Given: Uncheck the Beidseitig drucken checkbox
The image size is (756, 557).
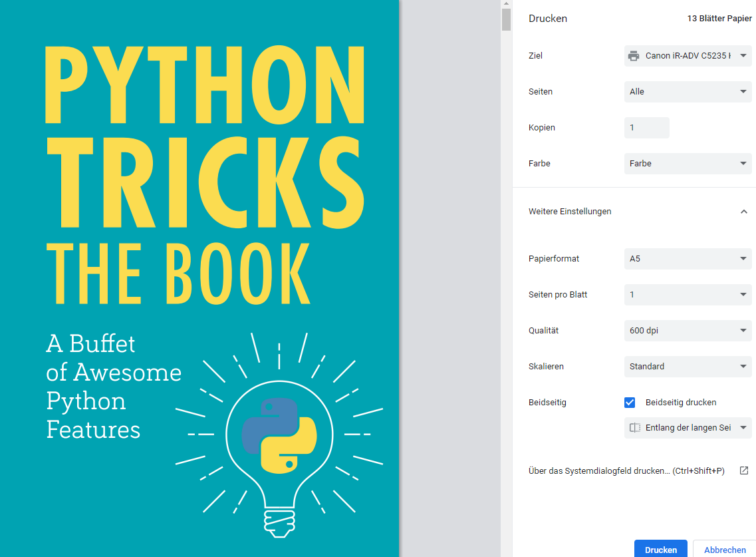Looking at the screenshot, I should click(629, 403).
